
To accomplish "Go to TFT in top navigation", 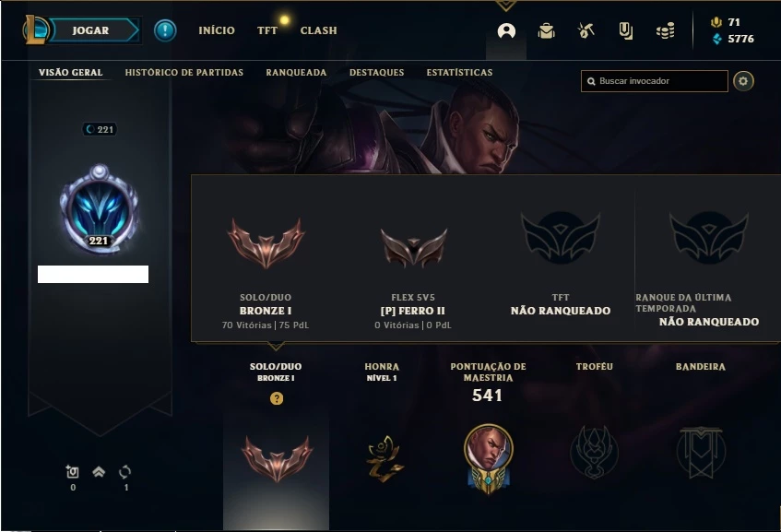I will [x=267, y=30].
